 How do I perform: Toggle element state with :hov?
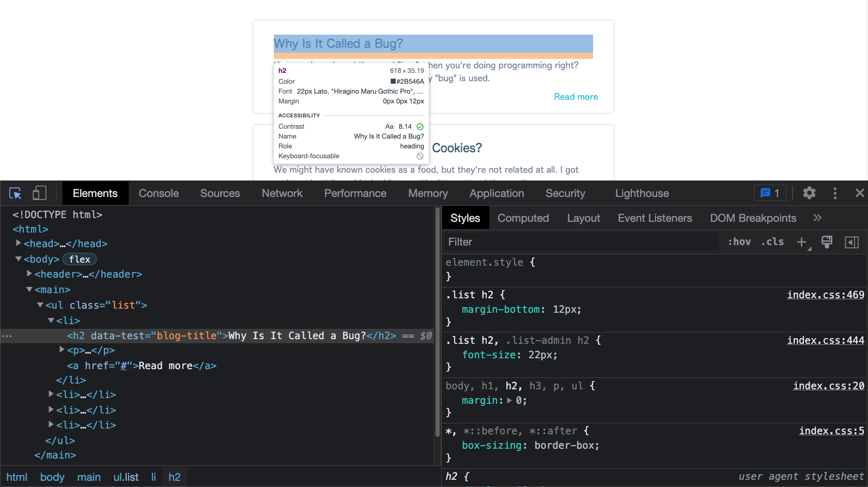click(739, 242)
